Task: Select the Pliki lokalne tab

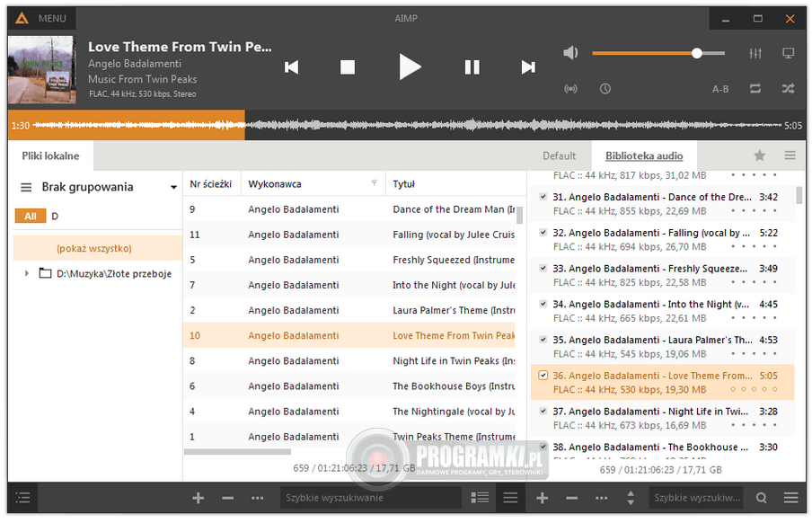Action: (50, 156)
